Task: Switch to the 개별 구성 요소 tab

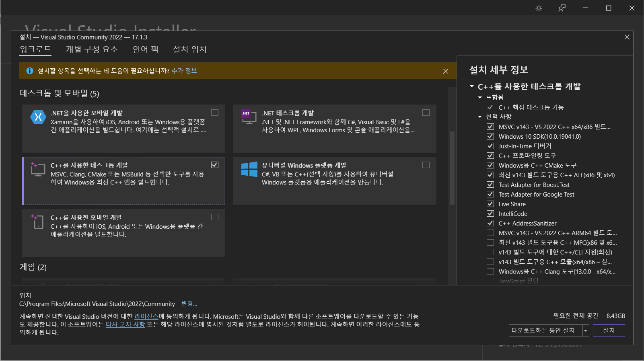Action: tap(92, 49)
